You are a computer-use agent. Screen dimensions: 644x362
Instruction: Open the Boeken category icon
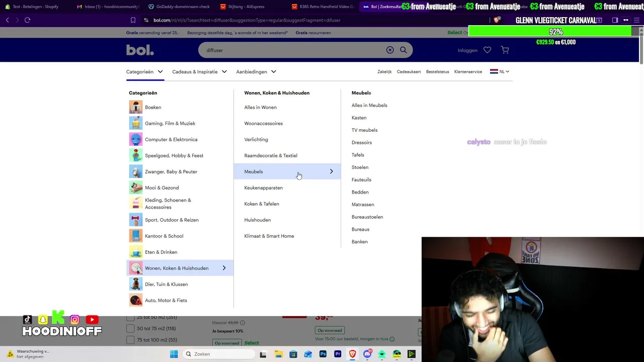click(x=136, y=107)
